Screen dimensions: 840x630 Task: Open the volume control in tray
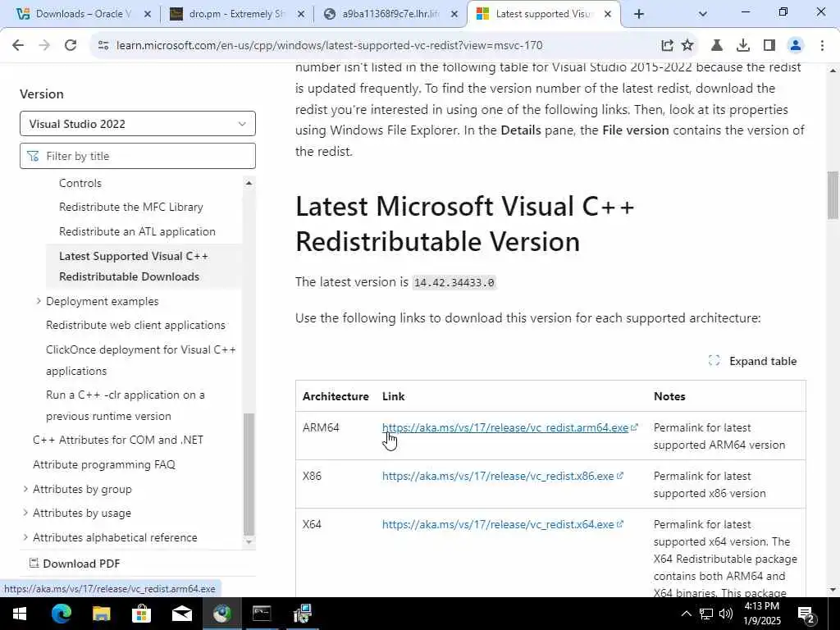pos(726,614)
